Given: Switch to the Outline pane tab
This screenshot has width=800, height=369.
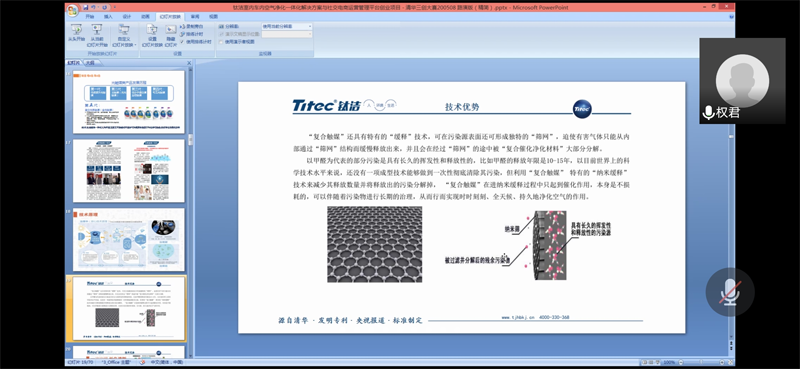Looking at the screenshot, I should click(x=90, y=63).
